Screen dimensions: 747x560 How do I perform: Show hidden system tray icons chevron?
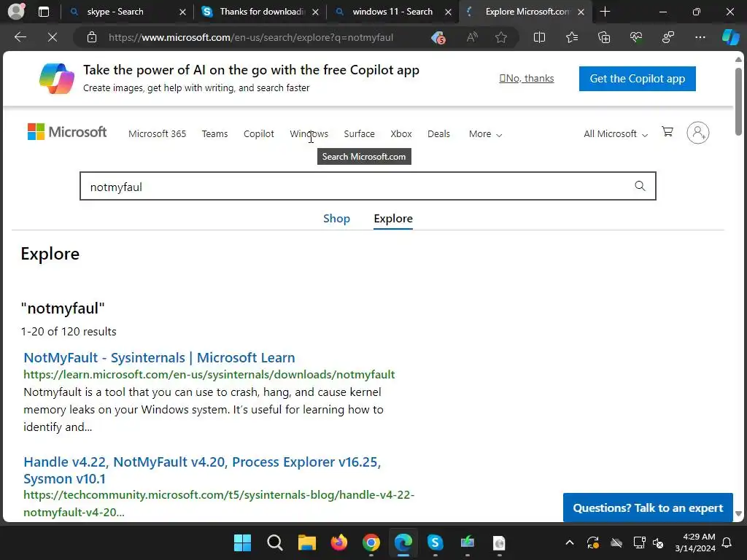pyautogui.click(x=569, y=542)
